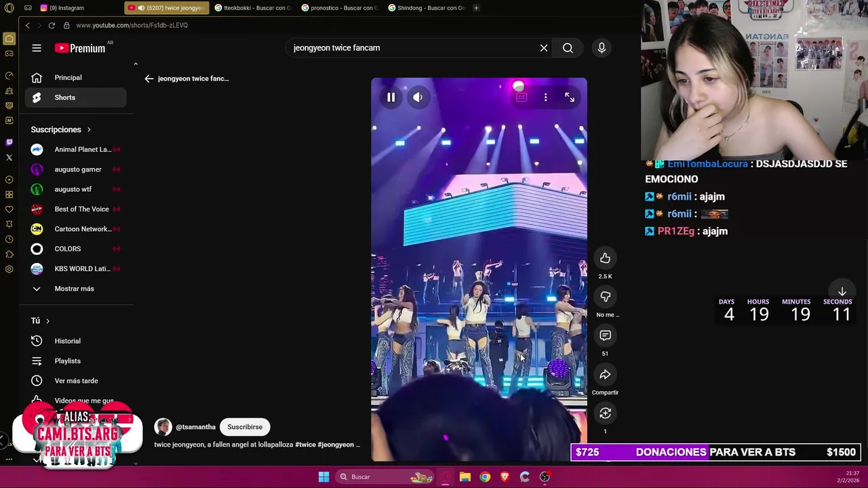Image resolution: width=868 pixels, height=488 pixels.
Task: Open Ver más tarde in sidebar
Action: tap(76, 381)
